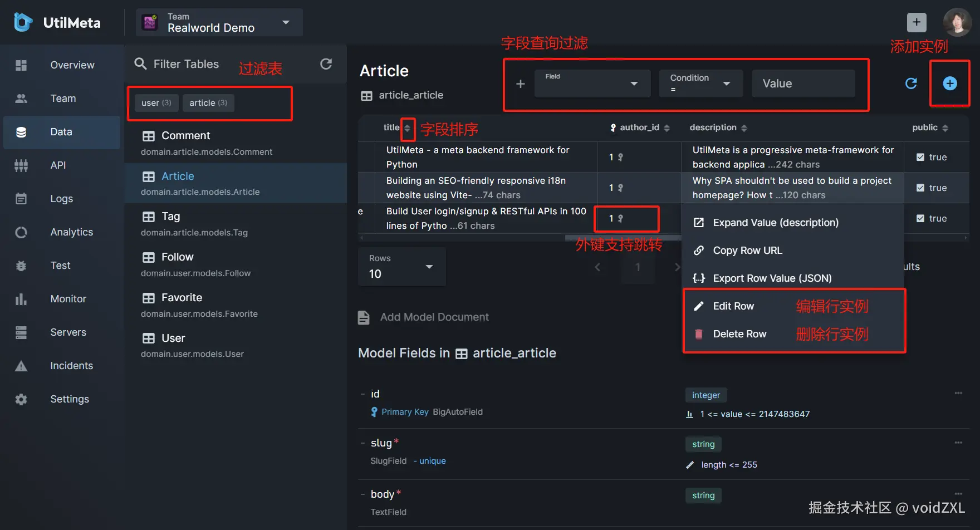Sort by the author_id column

tap(667, 128)
